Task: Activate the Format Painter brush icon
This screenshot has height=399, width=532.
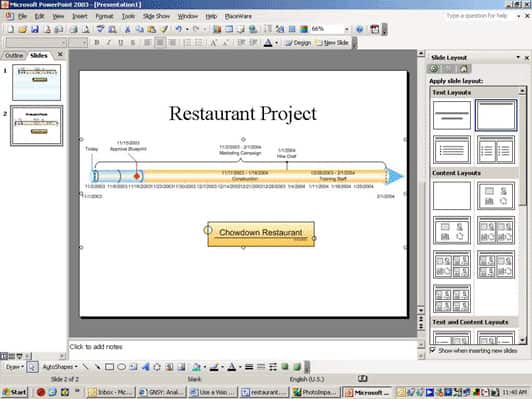Action: click(x=164, y=29)
